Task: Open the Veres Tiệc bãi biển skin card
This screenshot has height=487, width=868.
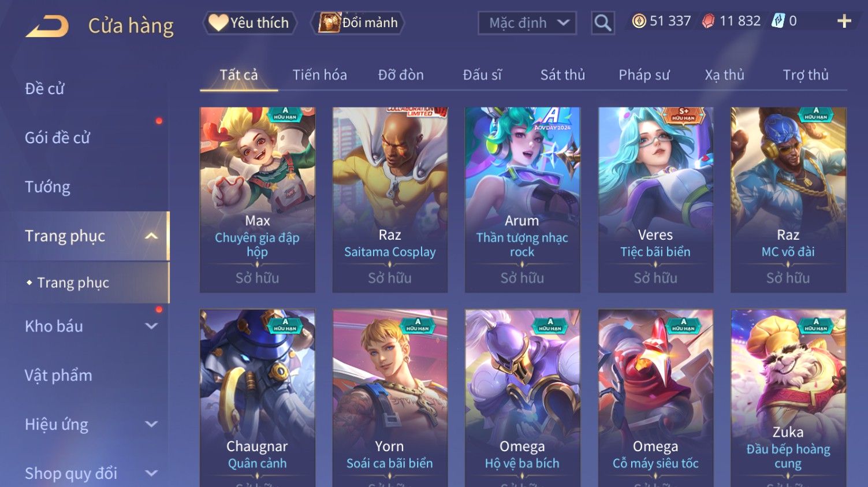Action: pos(655,200)
